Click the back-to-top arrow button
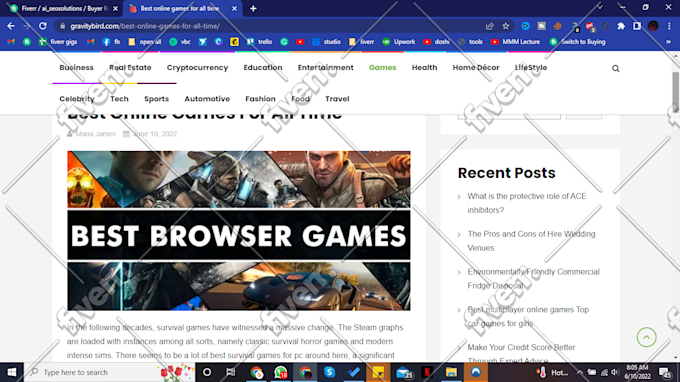Viewport: 680px width, 382px height. pyautogui.click(x=646, y=337)
